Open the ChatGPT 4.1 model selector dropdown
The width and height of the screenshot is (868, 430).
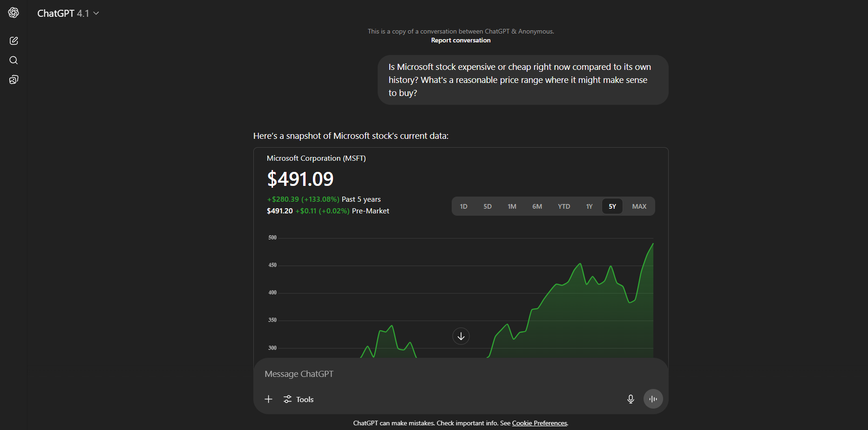[68, 14]
